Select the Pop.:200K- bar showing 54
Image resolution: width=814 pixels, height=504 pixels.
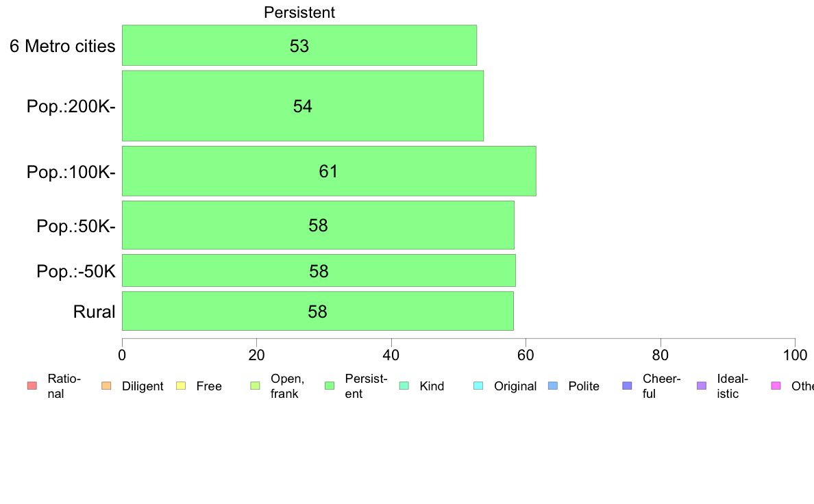tap(303, 106)
